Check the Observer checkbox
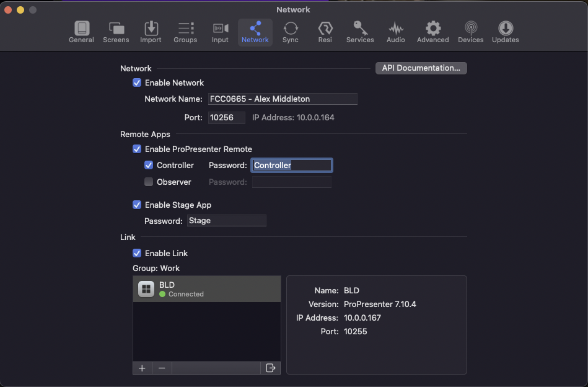Viewport: 588px width, 387px height. 149,182
